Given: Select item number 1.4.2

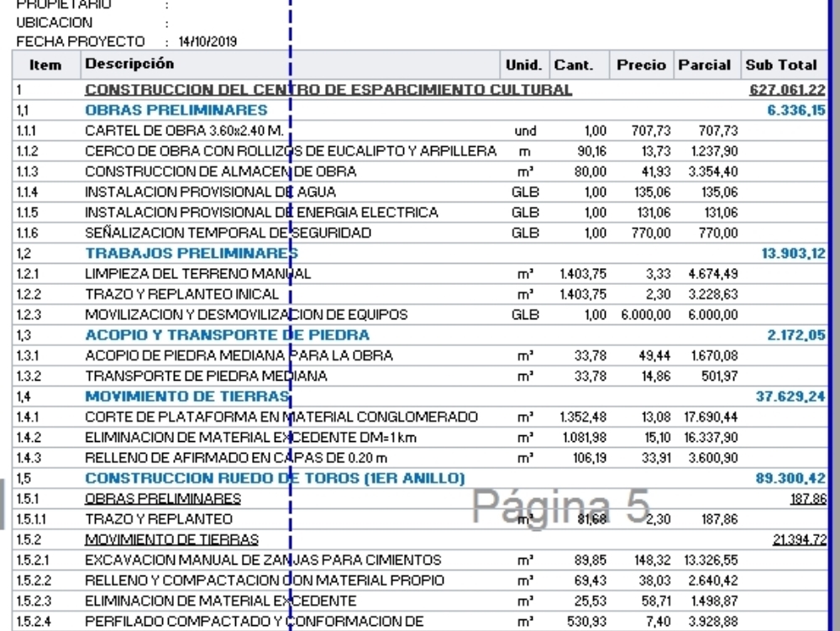Looking at the screenshot, I should [x=28, y=437].
